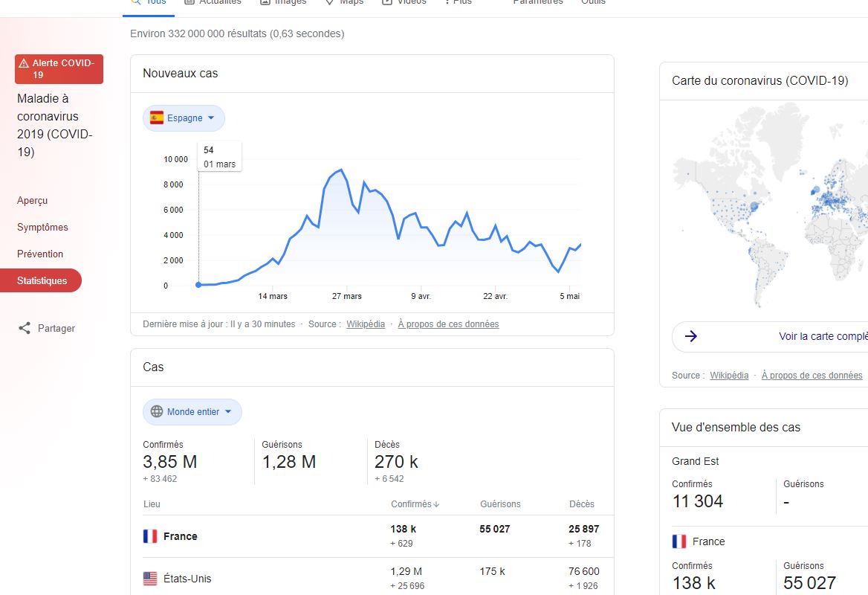This screenshot has height=595, width=868.
Task: Select the Statistiques sidebar item
Action: coord(41,280)
